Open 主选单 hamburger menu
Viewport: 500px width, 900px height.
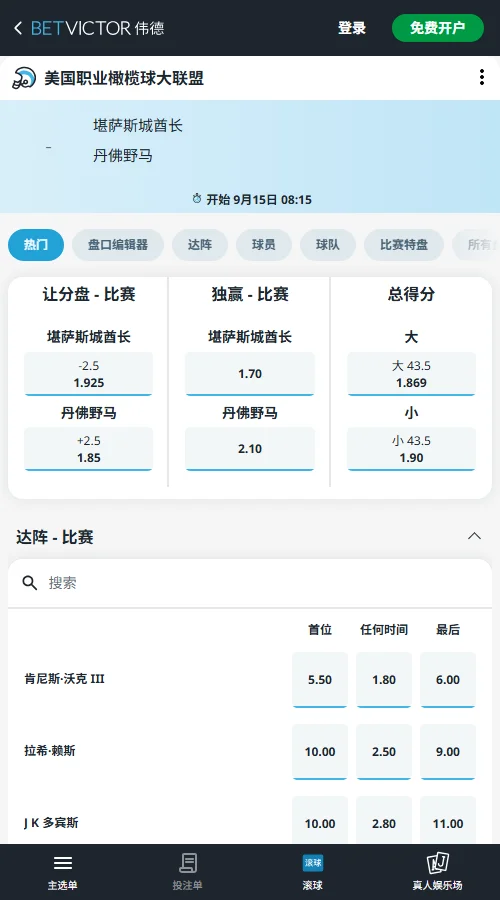63,871
